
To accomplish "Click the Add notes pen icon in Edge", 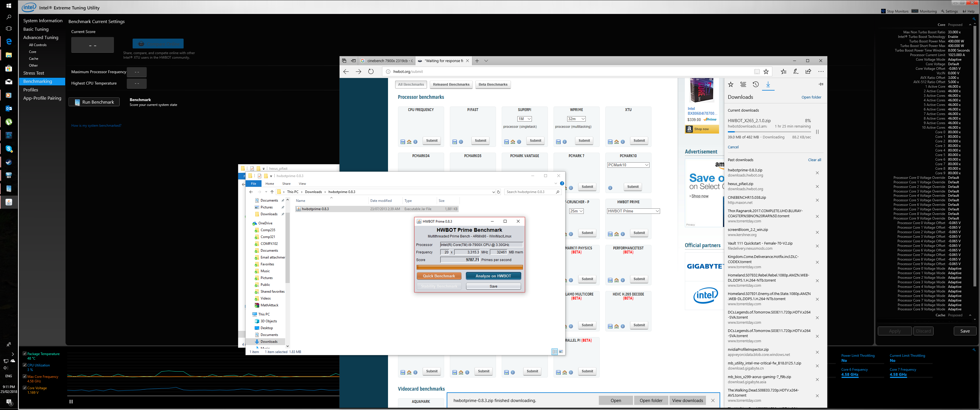I will 796,71.
